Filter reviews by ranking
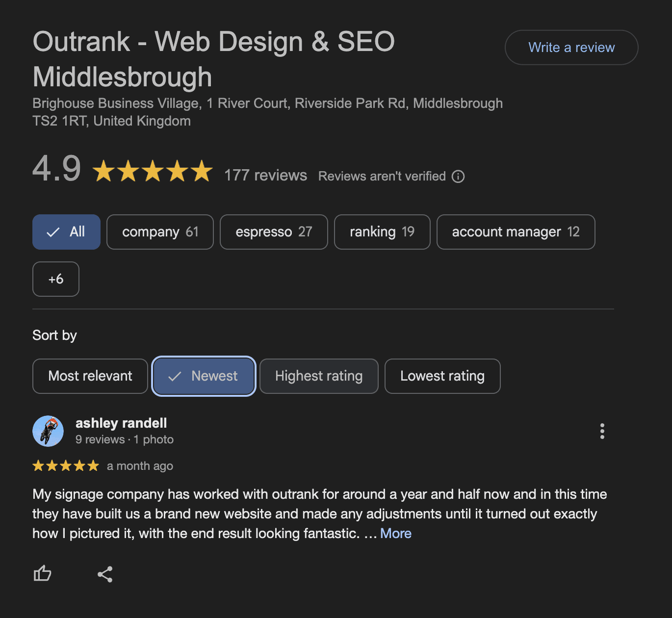This screenshot has height=618, width=672. 382,232
